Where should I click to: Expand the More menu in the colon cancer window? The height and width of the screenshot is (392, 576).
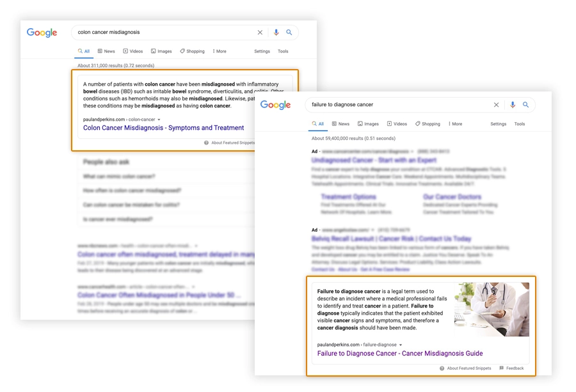220,51
